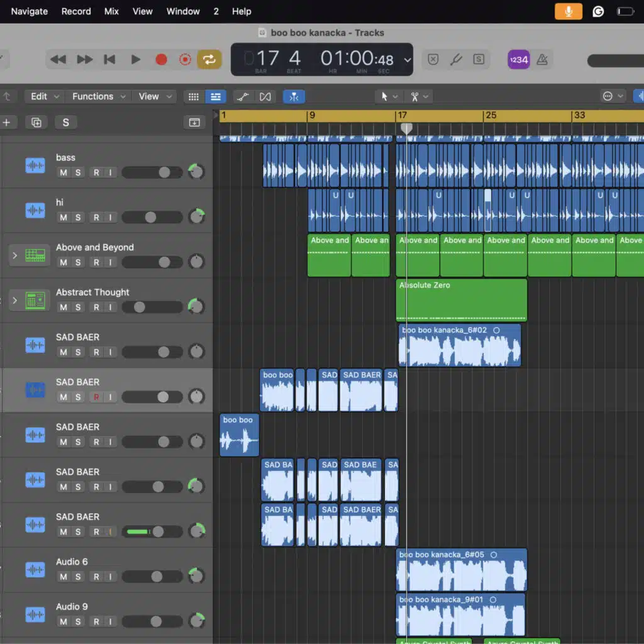644x644 pixels.
Task: Toggle input monitoring on Abstract Thought track
Action: tap(110, 307)
